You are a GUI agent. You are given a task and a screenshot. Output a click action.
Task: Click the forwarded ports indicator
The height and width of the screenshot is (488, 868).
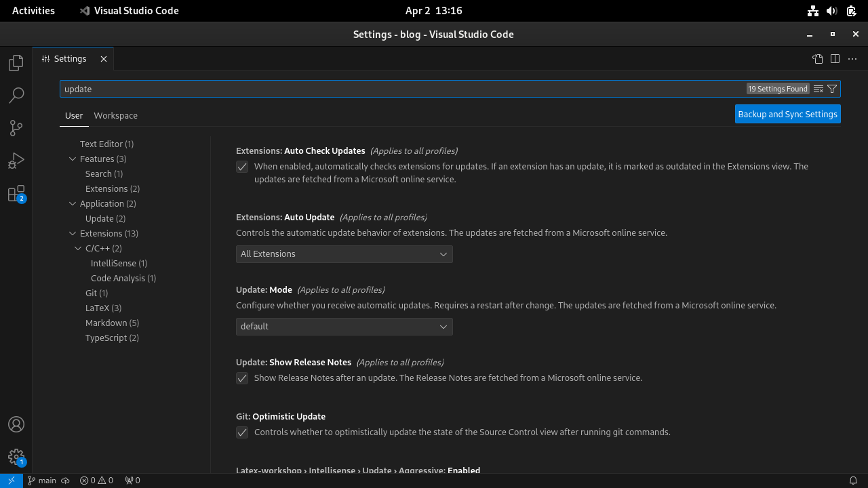tap(133, 481)
